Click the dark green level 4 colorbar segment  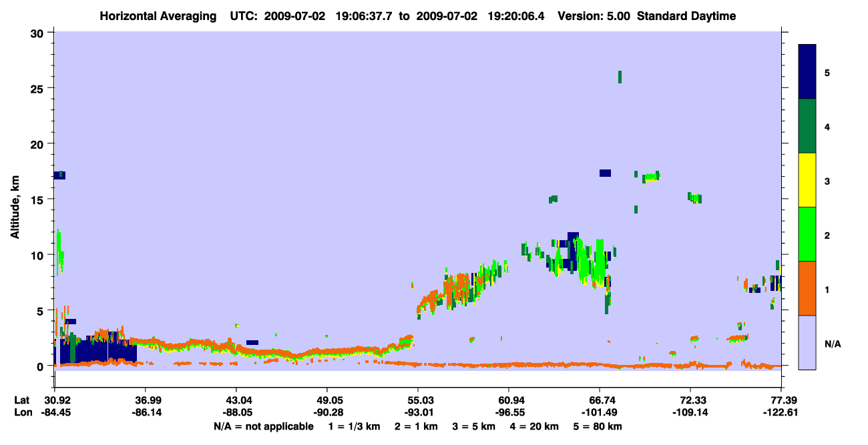[x=807, y=126]
